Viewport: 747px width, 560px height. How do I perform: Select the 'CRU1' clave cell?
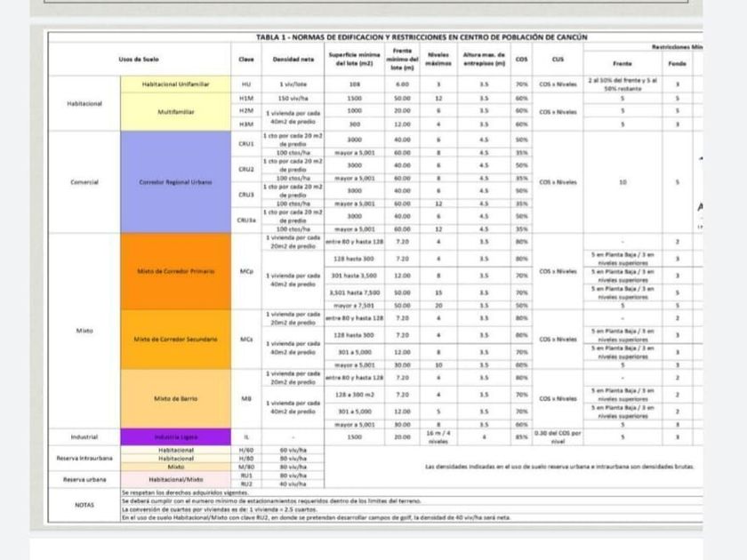tap(245, 144)
